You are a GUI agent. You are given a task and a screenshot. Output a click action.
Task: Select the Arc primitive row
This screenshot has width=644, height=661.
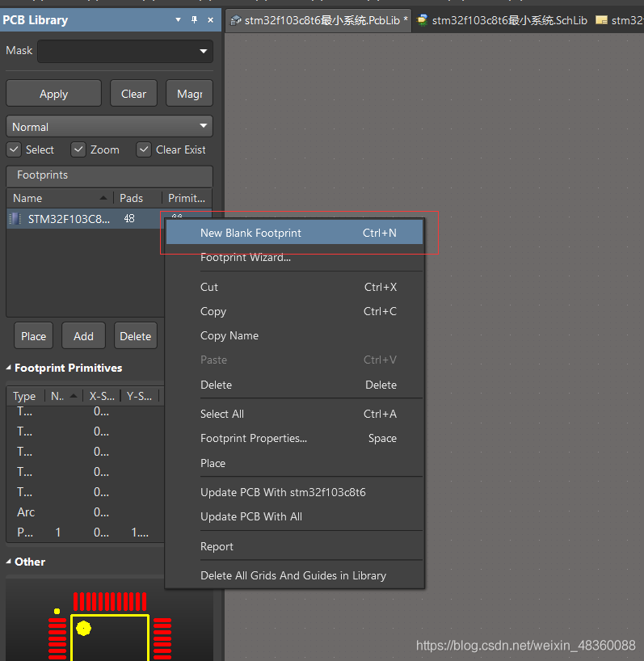(x=85, y=512)
